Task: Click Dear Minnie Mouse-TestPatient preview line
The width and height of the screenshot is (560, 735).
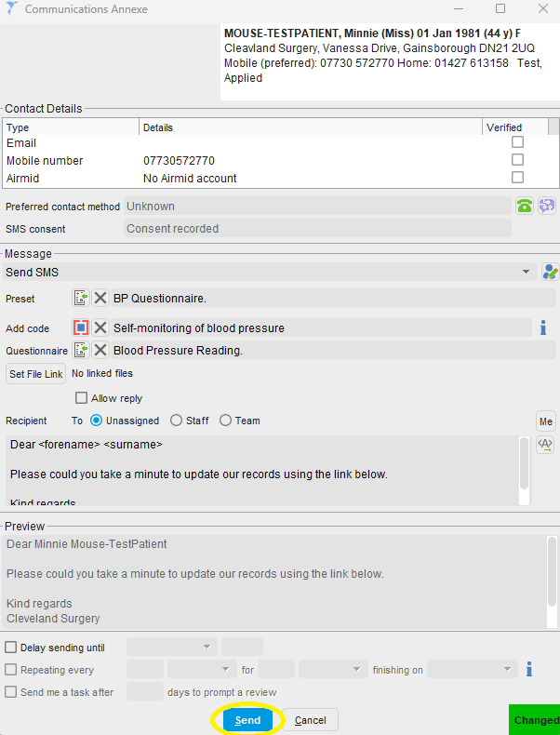Action: tap(87, 544)
